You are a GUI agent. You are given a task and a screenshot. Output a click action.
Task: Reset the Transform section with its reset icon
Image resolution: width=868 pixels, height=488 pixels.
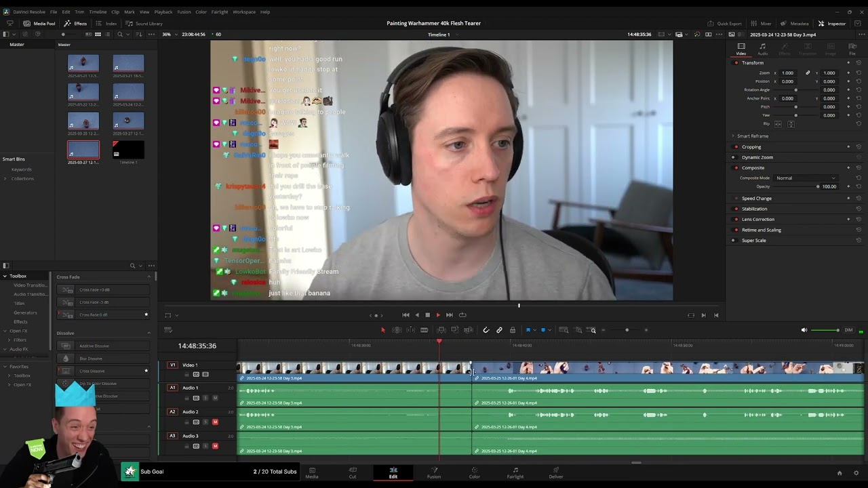(859, 62)
